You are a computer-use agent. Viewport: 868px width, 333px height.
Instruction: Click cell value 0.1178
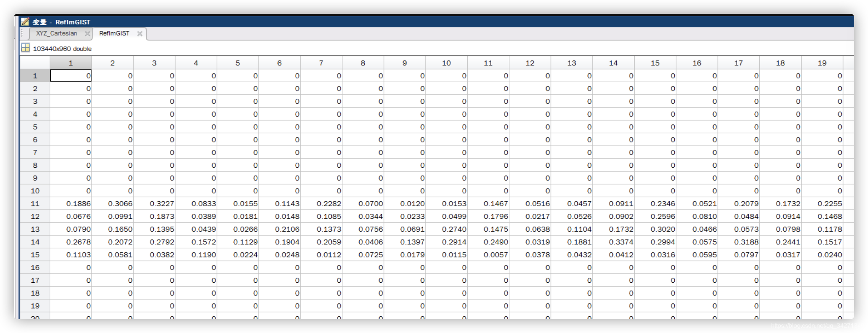tap(829, 229)
